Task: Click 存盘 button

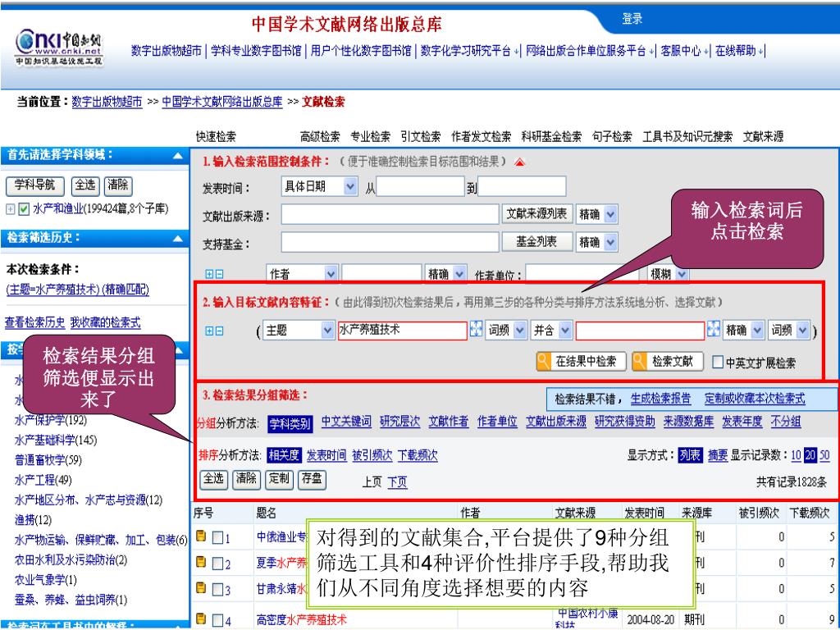Action: point(312,479)
